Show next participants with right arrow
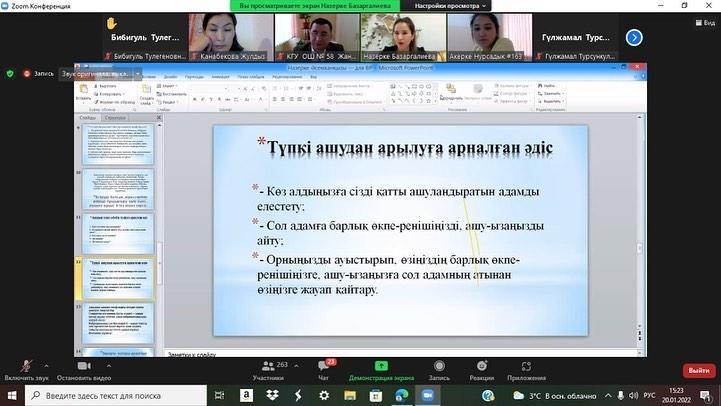The width and height of the screenshot is (721, 406). (x=633, y=37)
